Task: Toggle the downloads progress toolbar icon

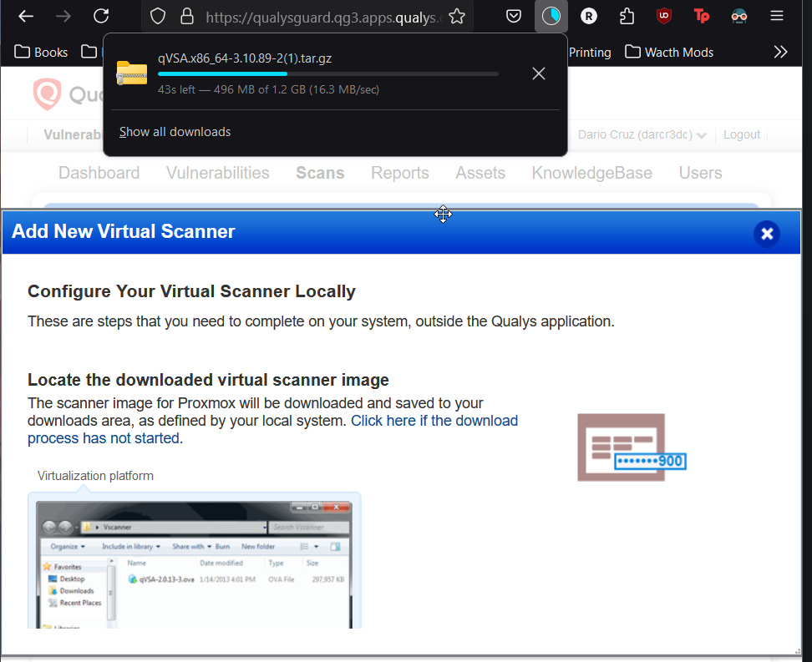Action: click(551, 17)
